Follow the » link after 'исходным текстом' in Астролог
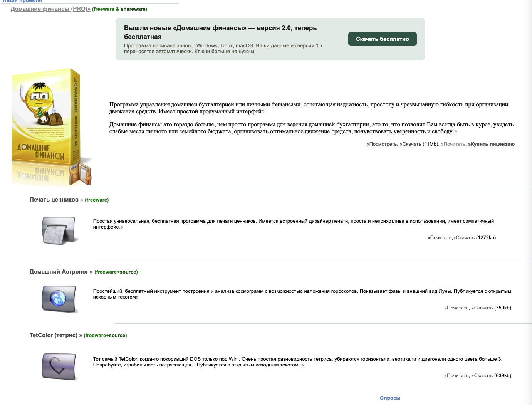Viewport: 532px width, 405px height. pyautogui.click(x=137, y=297)
